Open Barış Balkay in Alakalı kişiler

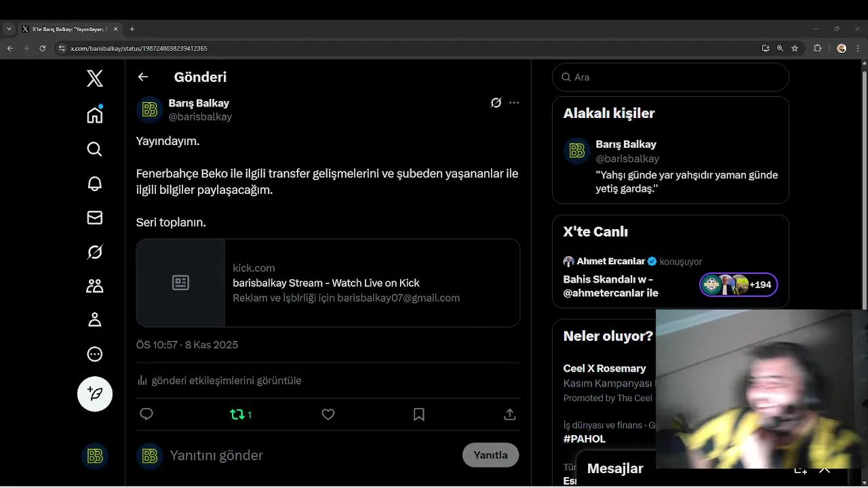coord(626,144)
